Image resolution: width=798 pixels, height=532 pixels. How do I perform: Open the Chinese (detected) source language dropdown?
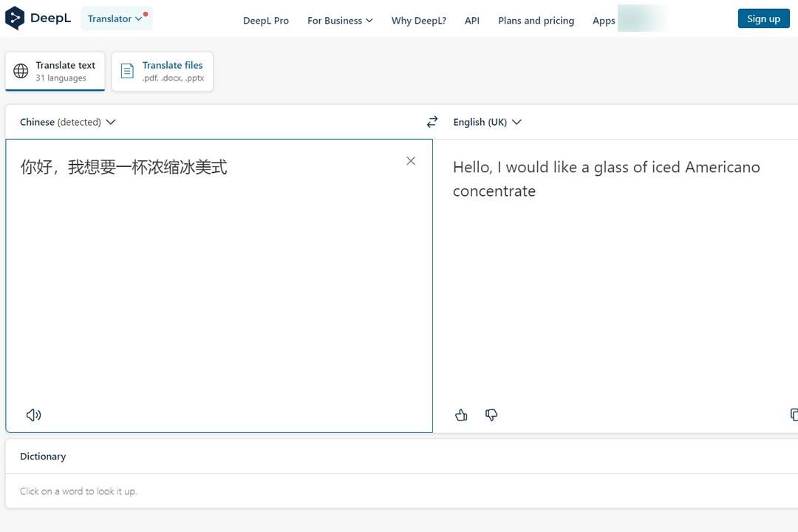point(68,122)
